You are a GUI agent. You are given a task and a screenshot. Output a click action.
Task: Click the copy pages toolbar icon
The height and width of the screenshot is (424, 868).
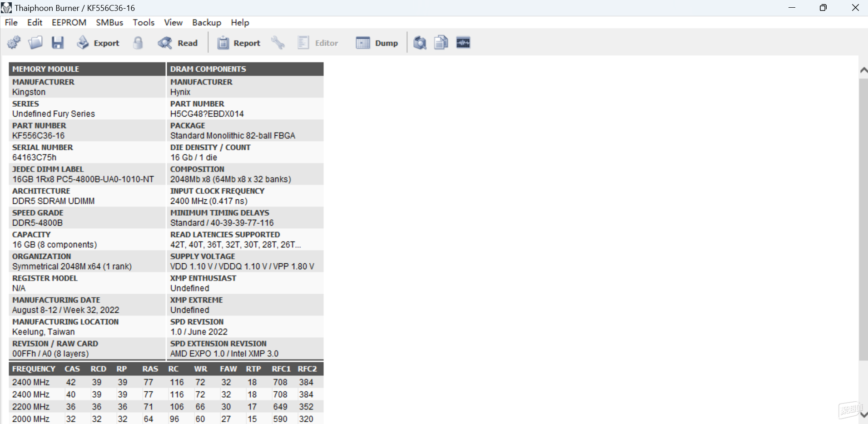[x=441, y=43]
